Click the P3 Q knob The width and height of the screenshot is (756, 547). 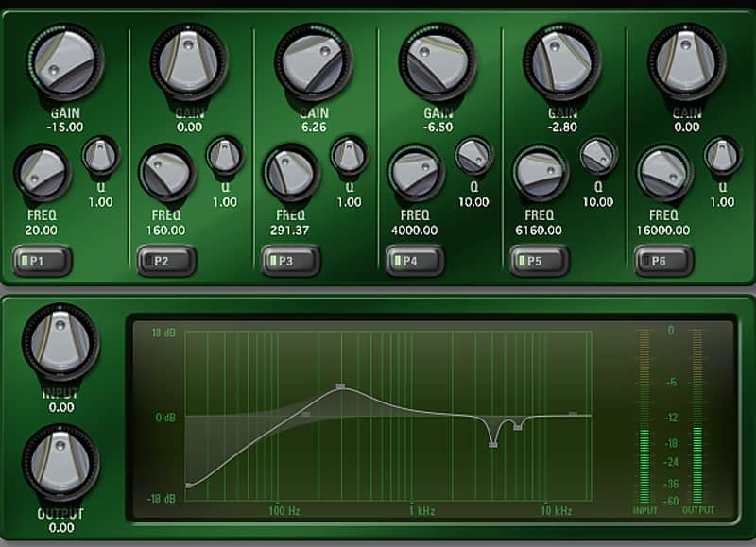click(x=350, y=156)
